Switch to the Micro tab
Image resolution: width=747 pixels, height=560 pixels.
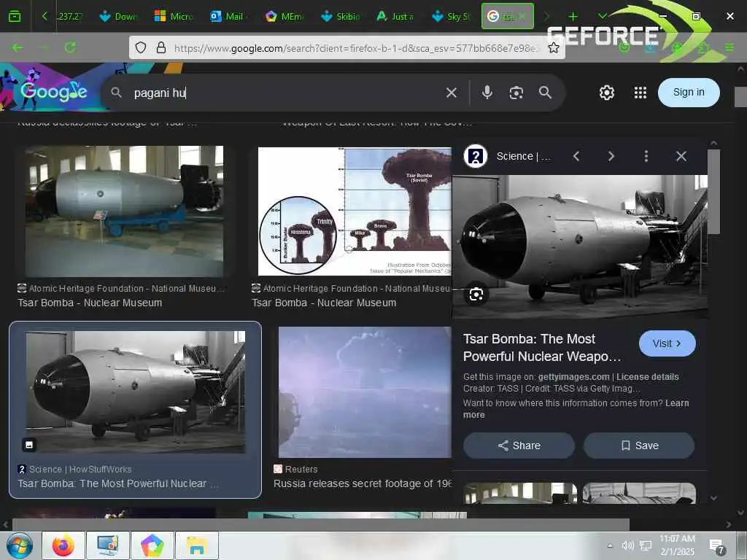click(x=174, y=17)
